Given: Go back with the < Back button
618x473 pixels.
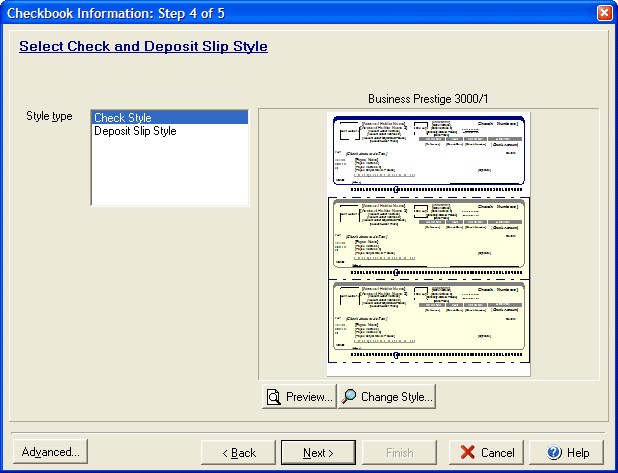Looking at the screenshot, I should point(238,453).
